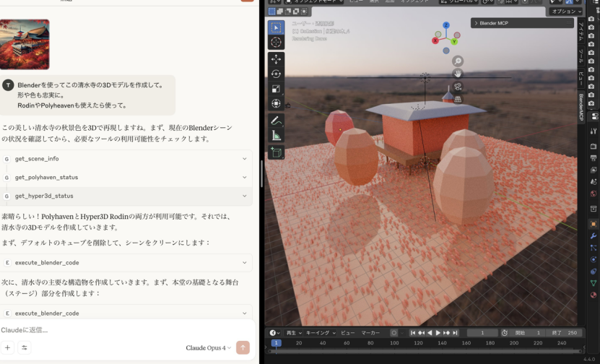Open the マーカー menu in timeline

pyautogui.click(x=370, y=333)
